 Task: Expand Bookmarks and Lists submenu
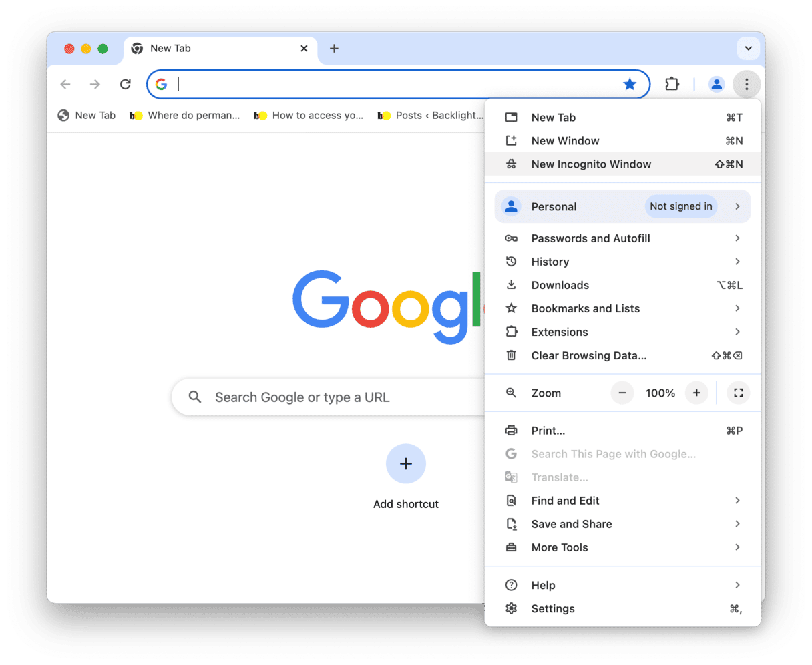622,308
